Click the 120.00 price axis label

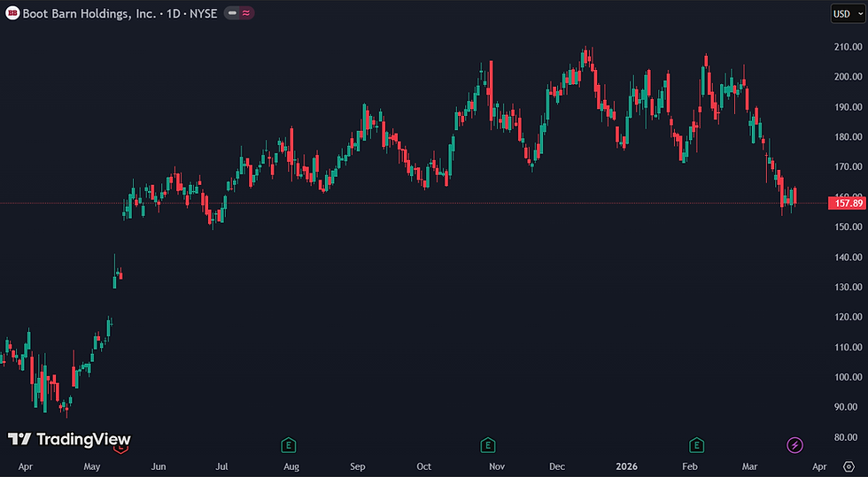(849, 317)
